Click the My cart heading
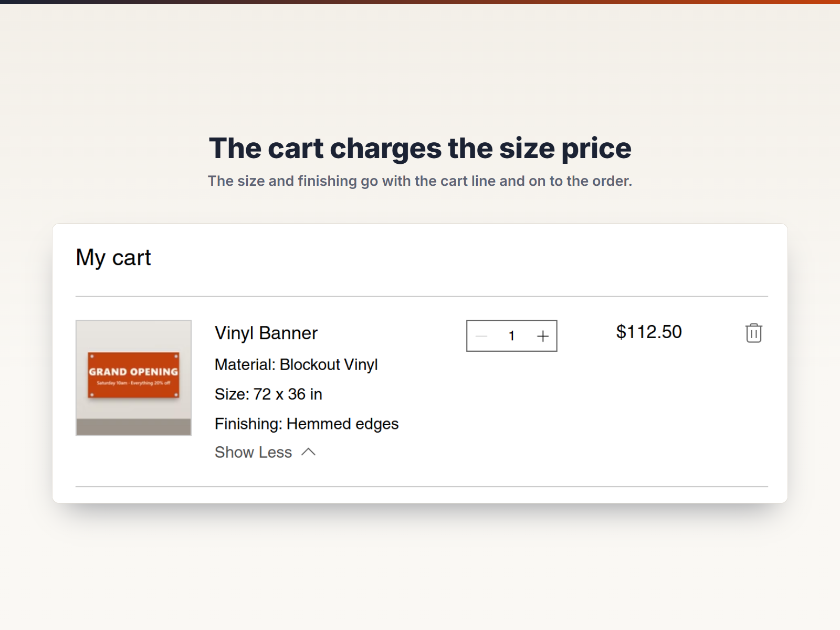 [x=113, y=258]
